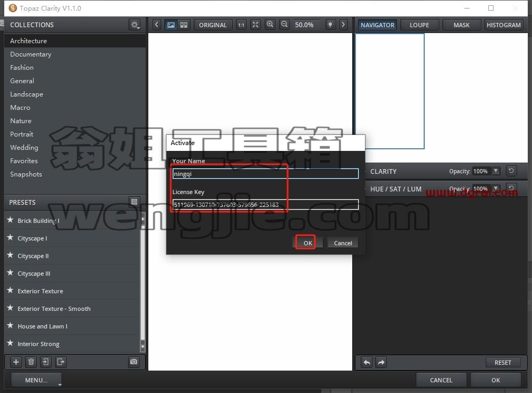Switch to single image view icon
Screen dimensions: 532x393
(x=171, y=25)
